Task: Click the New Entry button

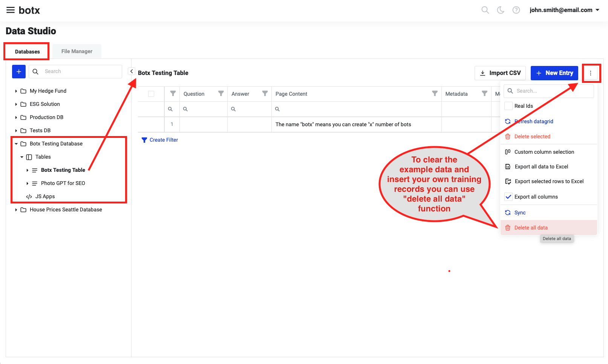Action: [554, 73]
